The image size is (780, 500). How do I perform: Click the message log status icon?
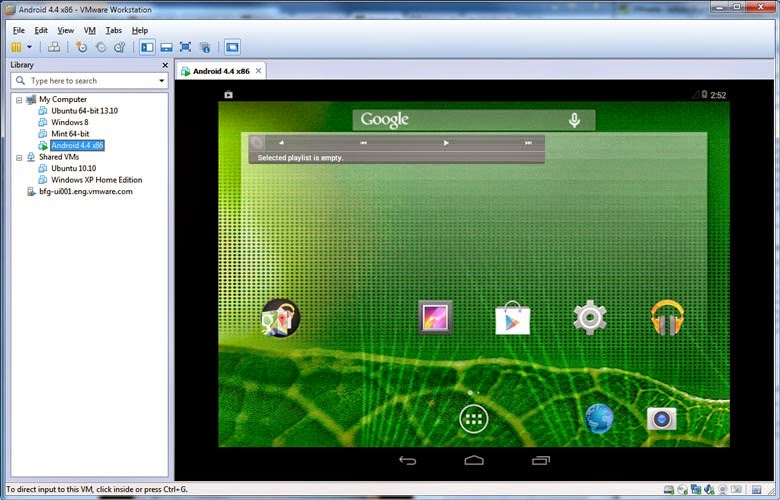(x=756, y=490)
